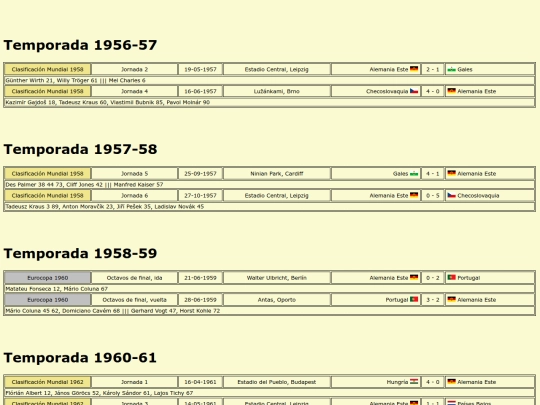Click East Germany flag in 19-05-1957 match
Screen dimensions: 540x405
[x=414, y=69]
